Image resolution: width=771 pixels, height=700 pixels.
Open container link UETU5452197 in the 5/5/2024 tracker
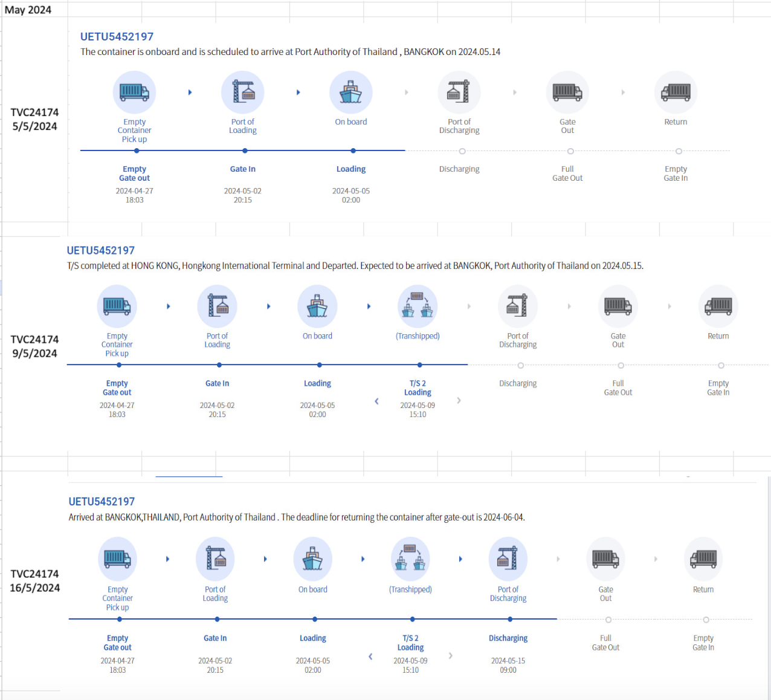click(117, 37)
